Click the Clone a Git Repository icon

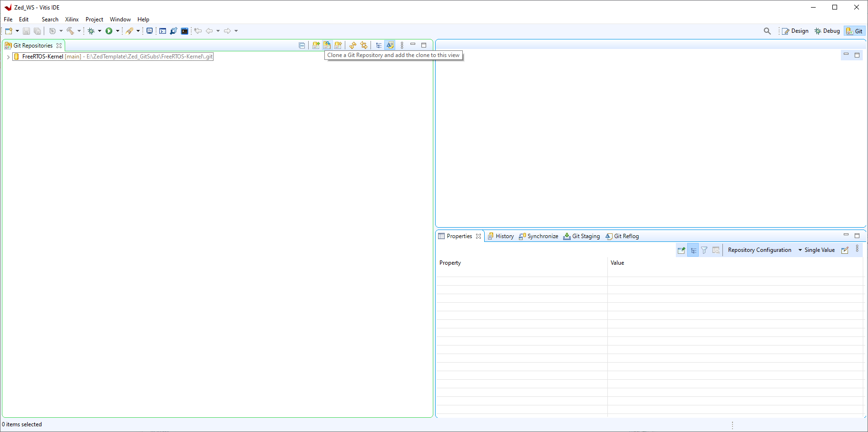pyautogui.click(x=327, y=45)
